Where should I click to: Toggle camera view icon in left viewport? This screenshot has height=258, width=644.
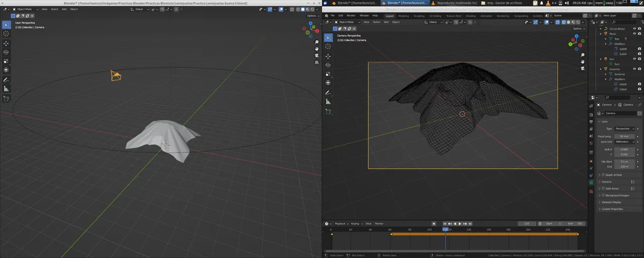(316, 56)
